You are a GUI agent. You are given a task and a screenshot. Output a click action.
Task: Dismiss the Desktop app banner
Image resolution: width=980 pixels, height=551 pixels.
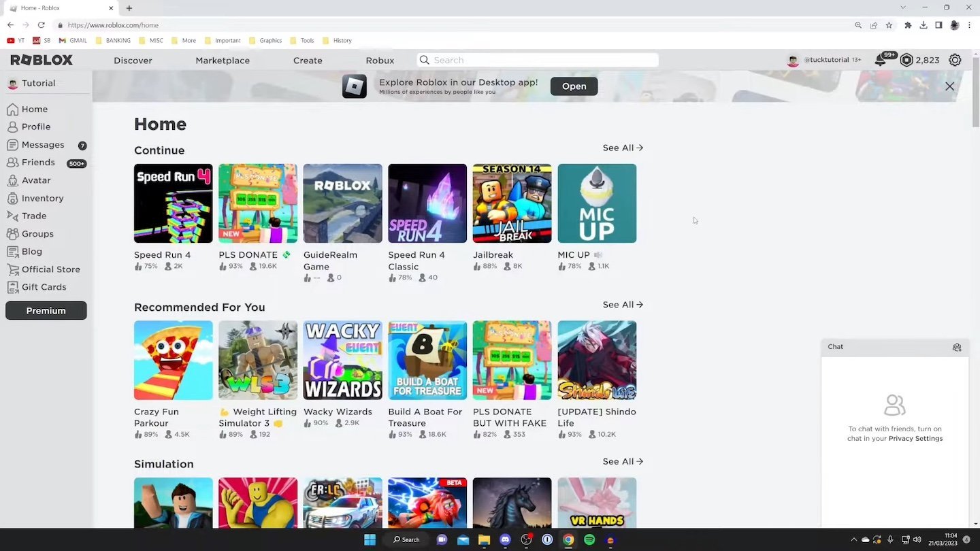(x=949, y=86)
